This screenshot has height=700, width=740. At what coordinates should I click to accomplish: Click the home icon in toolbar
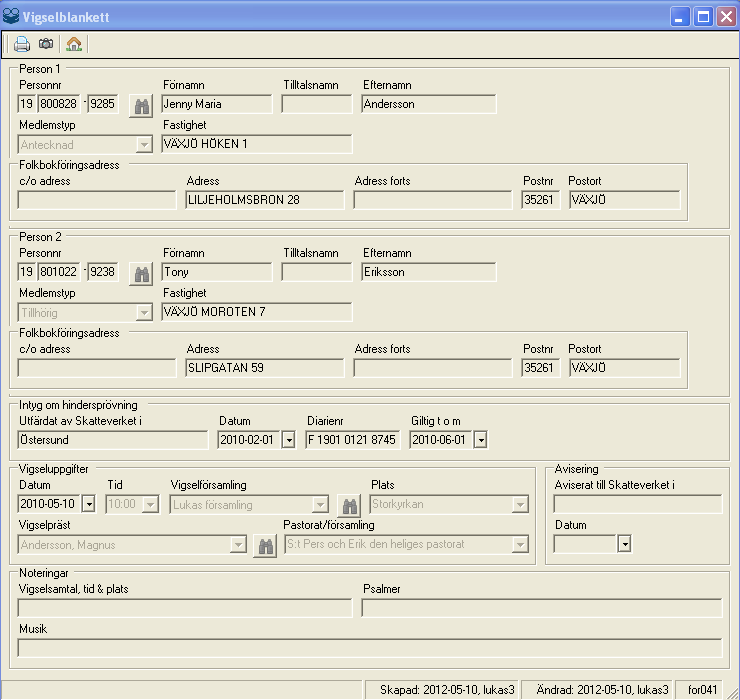(74, 44)
